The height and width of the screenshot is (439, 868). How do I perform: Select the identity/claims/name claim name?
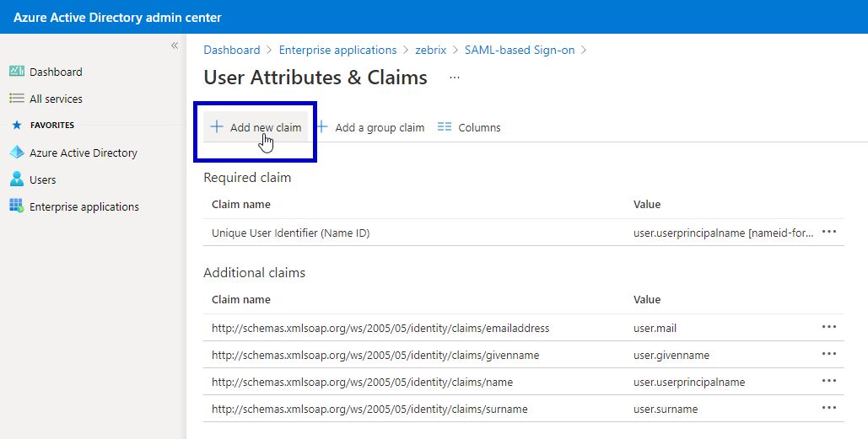point(362,382)
